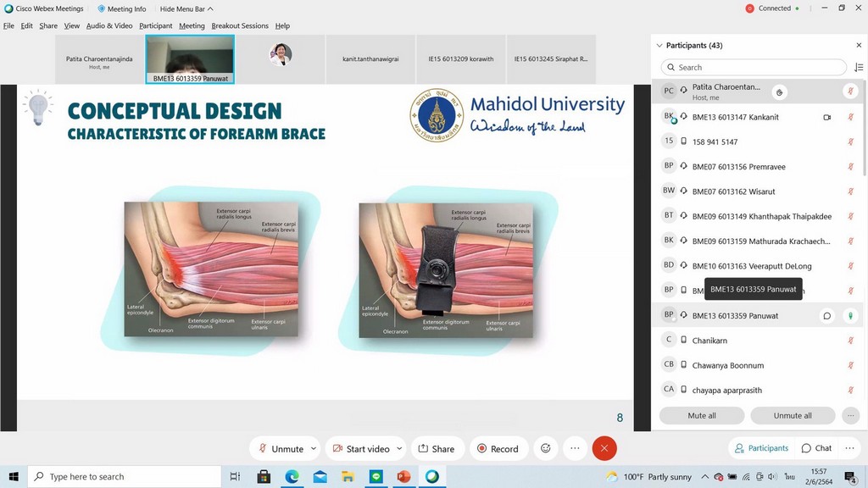The width and height of the screenshot is (868, 488).
Task: Open the Audio & Video menu
Action: [x=109, y=26]
